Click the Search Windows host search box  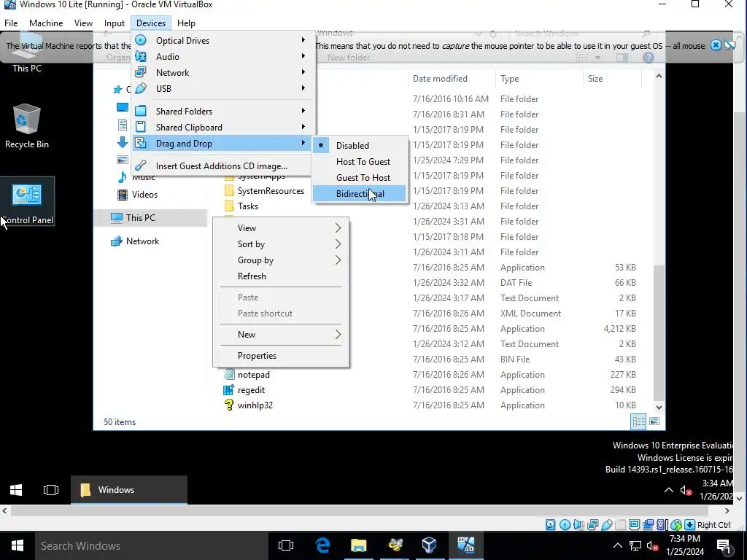click(x=153, y=545)
